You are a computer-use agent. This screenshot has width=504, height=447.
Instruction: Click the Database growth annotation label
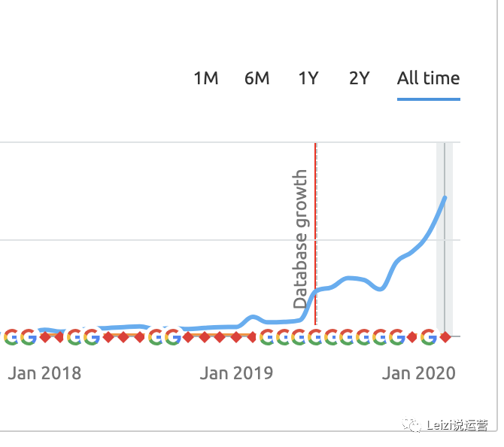pyautogui.click(x=301, y=239)
